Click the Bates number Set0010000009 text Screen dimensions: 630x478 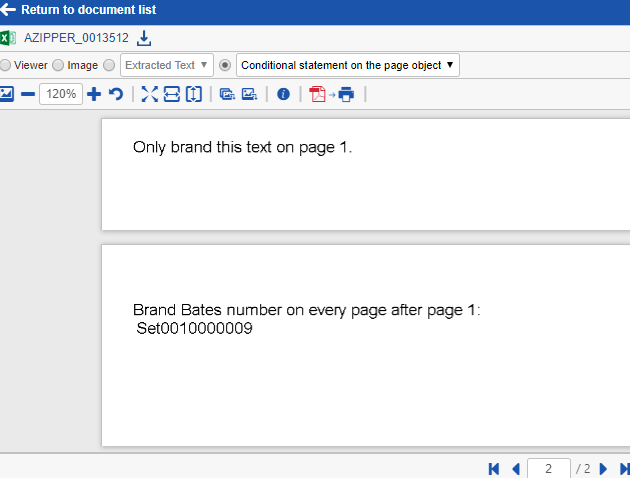(x=194, y=328)
